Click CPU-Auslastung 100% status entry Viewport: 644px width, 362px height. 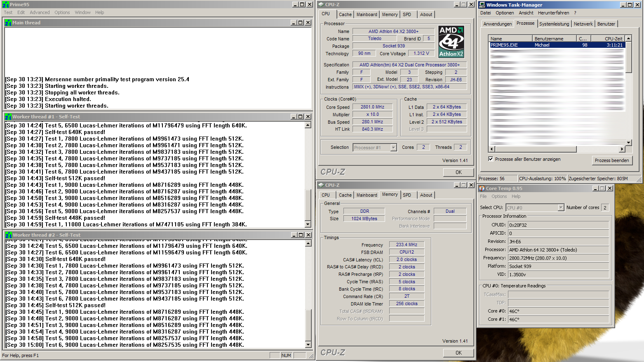pyautogui.click(x=543, y=179)
